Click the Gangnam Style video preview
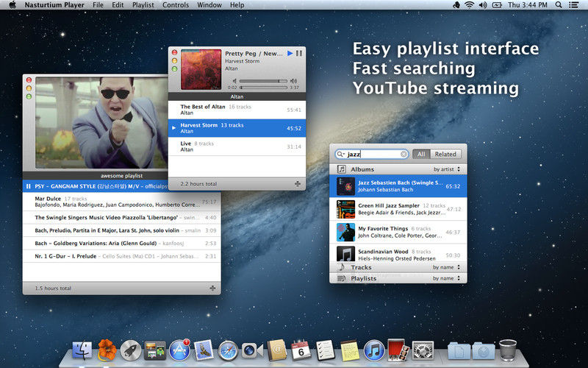The image size is (588, 368). [101, 123]
